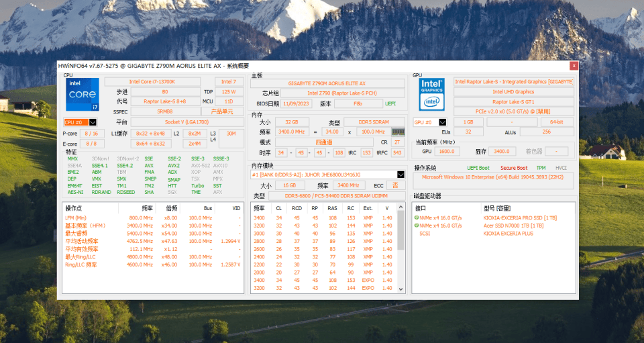Click the Intel Graphics logo
644x343 pixels.
pos(431,95)
